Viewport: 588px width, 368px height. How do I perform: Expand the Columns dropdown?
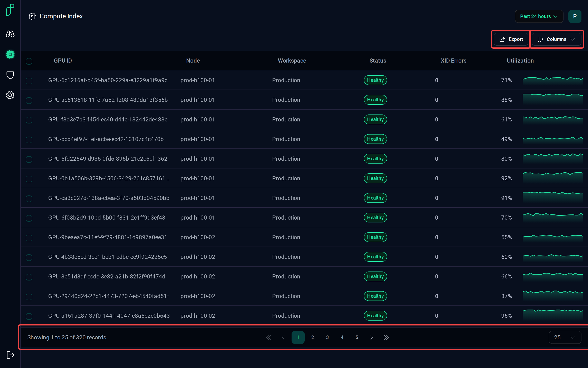click(x=556, y=39)
